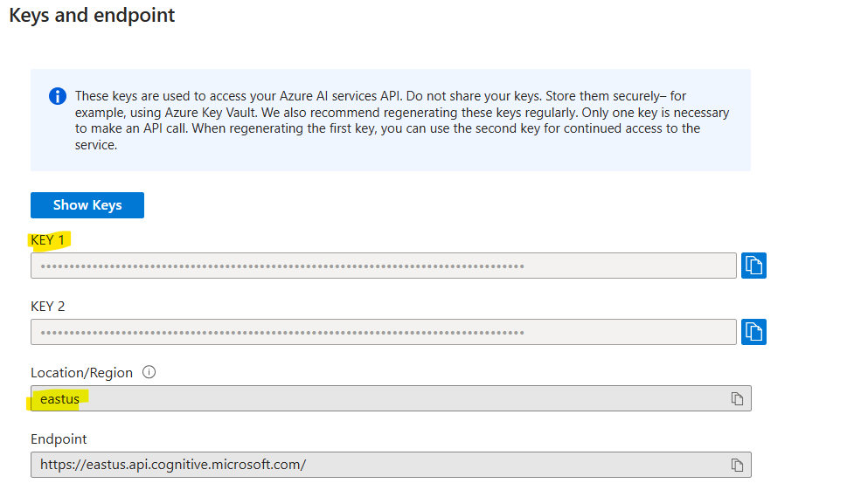The width and height of the screenshot is (861, 504).
Task: Open the Location/Region info tooltip icon
Action: pos(149,372)
